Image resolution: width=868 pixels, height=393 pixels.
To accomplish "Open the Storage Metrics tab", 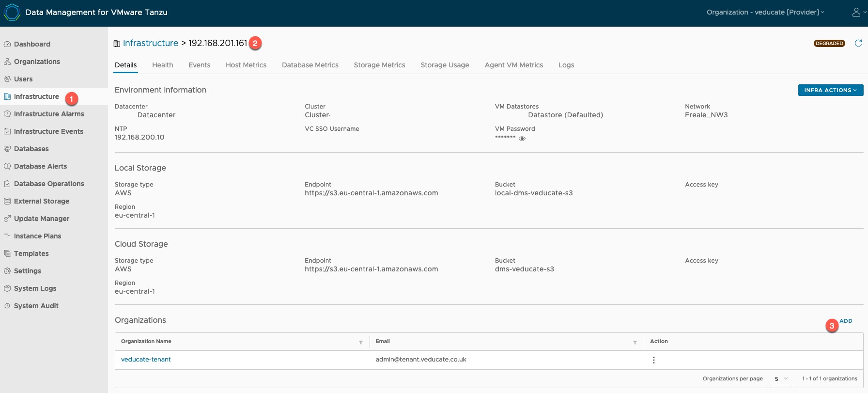I will point(380,65).
